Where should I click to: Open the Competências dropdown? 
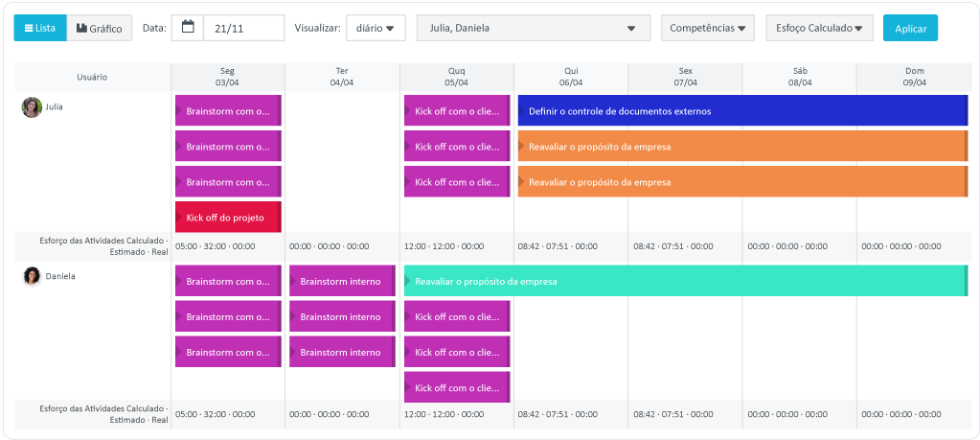707,28
